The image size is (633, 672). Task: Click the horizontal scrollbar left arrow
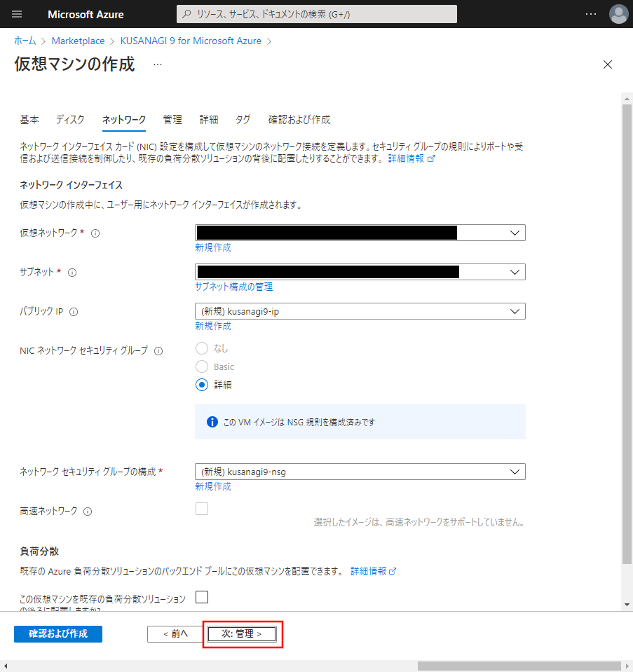[x=5, y=666]
